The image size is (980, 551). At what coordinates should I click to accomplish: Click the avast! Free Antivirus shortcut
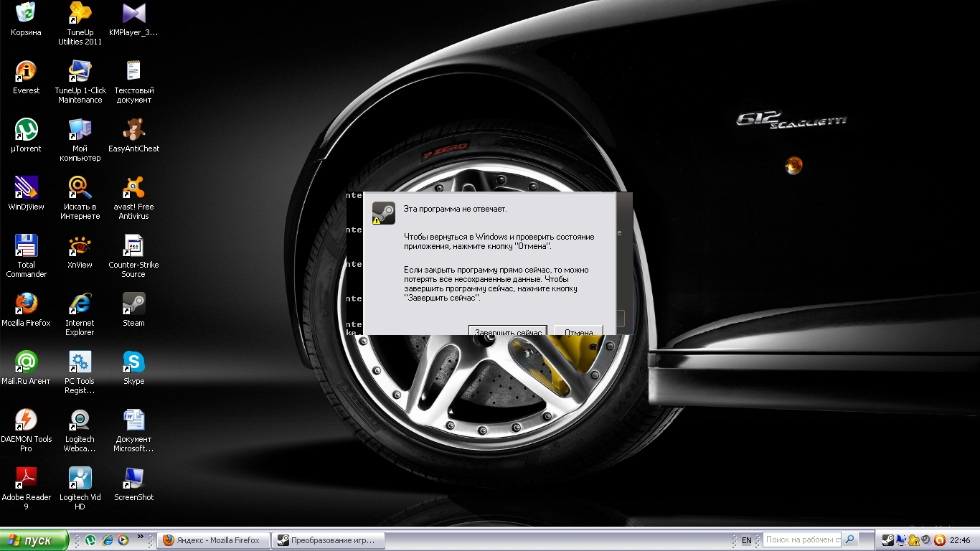coord(133,189)
